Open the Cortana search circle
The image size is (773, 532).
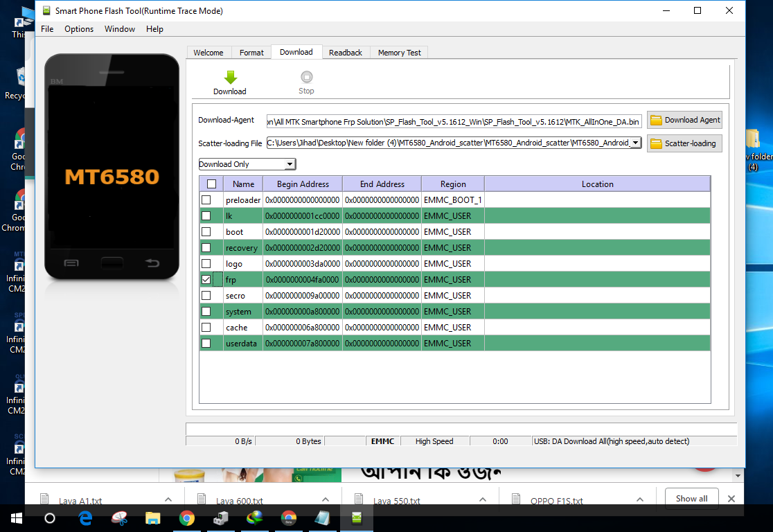click(x=50, y=518)
